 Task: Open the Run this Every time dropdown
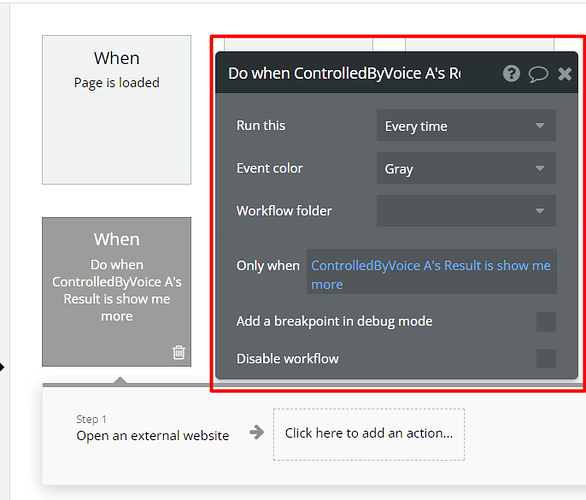click(x=466, y=126)
